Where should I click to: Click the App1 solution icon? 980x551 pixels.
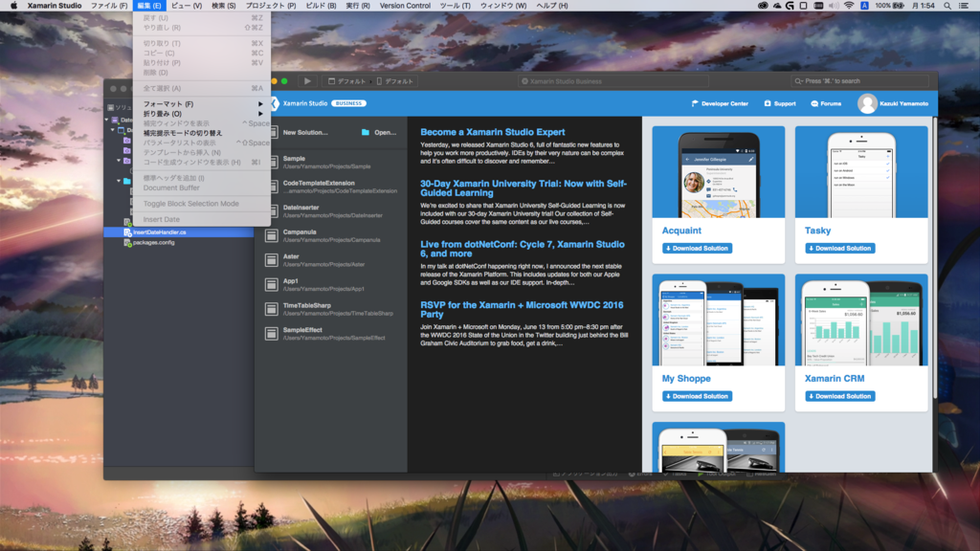pyautogui.click(x=271, y=285)
